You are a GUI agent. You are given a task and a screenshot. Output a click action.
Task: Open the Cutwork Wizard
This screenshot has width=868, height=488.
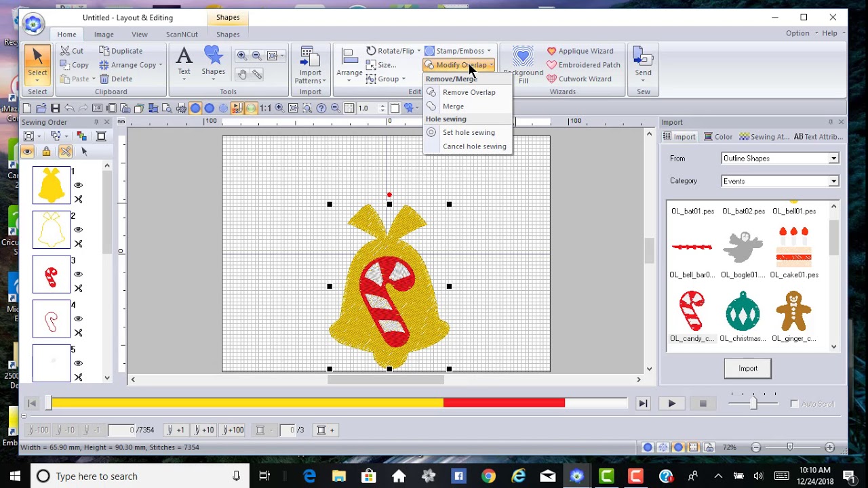click(x=579, y=79)
